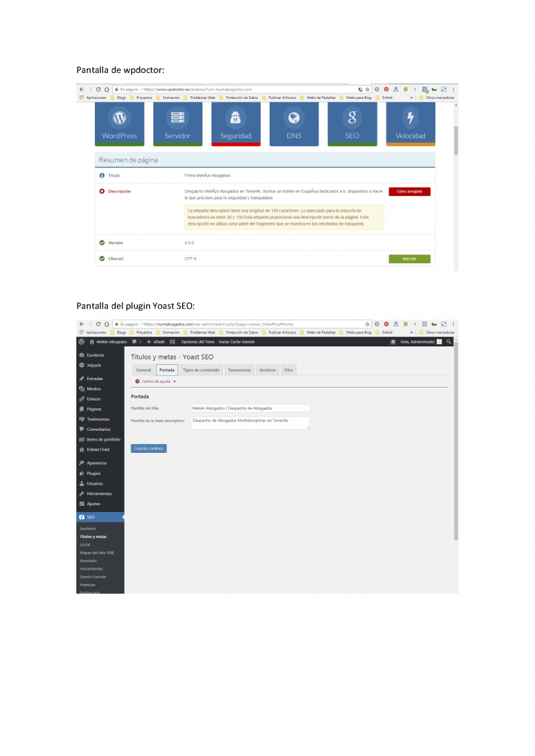Open the Chrome menu in wpdoctor browser
The height and width of the screenshot is (756, 535).
(453, 89)
